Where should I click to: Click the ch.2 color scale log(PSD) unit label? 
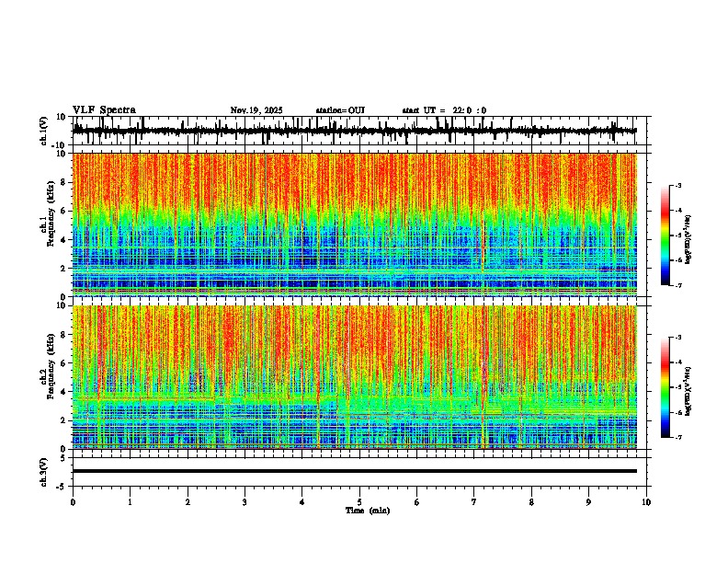tap(688, 392)
